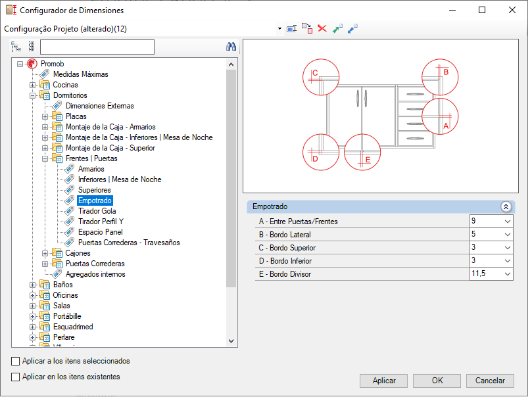Click the Esquadrimed folder icon
The height and width of the screenshot is (401, 532).
[45, 327]
